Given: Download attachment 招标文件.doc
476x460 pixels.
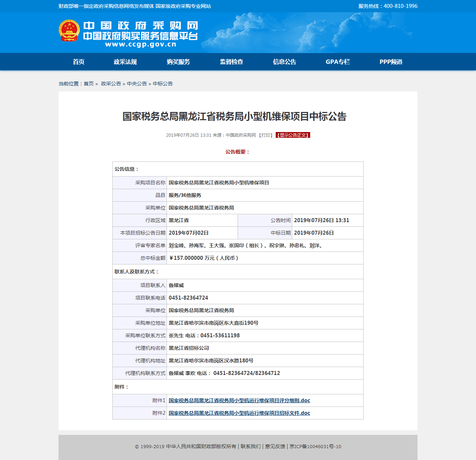Looking at the screenshot, I should (x=239, y=413).
